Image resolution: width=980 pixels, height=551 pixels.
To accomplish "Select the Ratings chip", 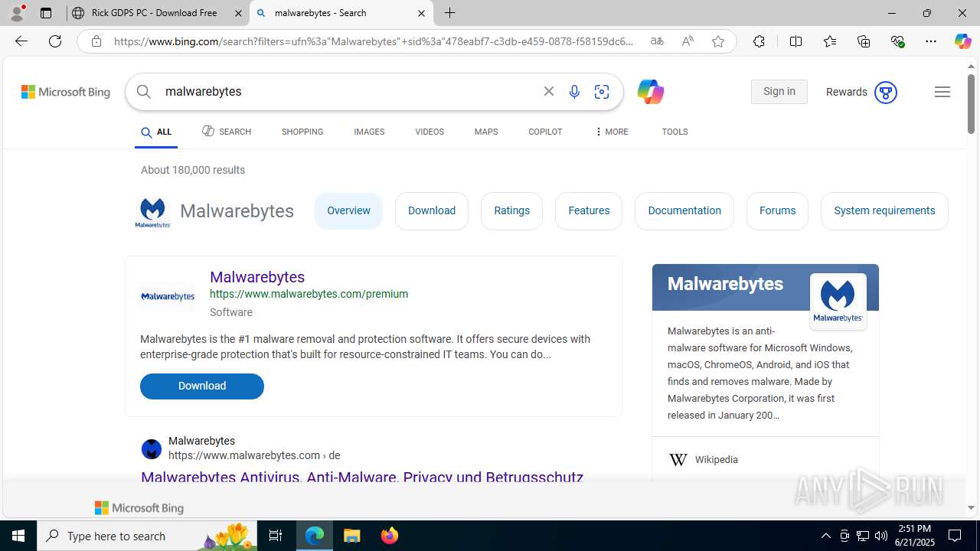I will pos(512,210).
